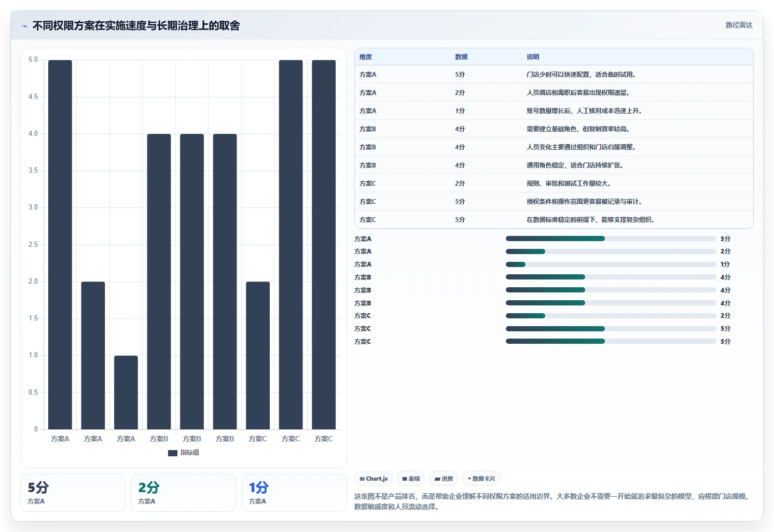
Task: Click the 说明 column header
Action: pyautogui.click(x=533, y=57)
